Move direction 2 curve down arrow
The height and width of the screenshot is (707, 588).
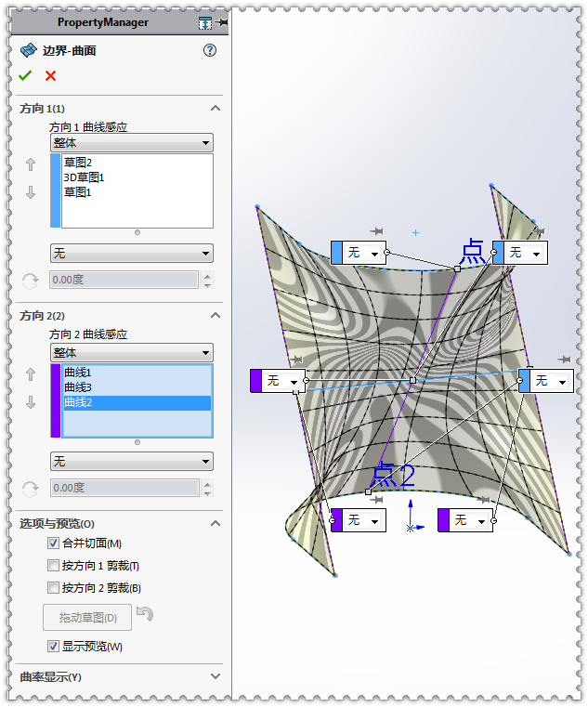31,402
